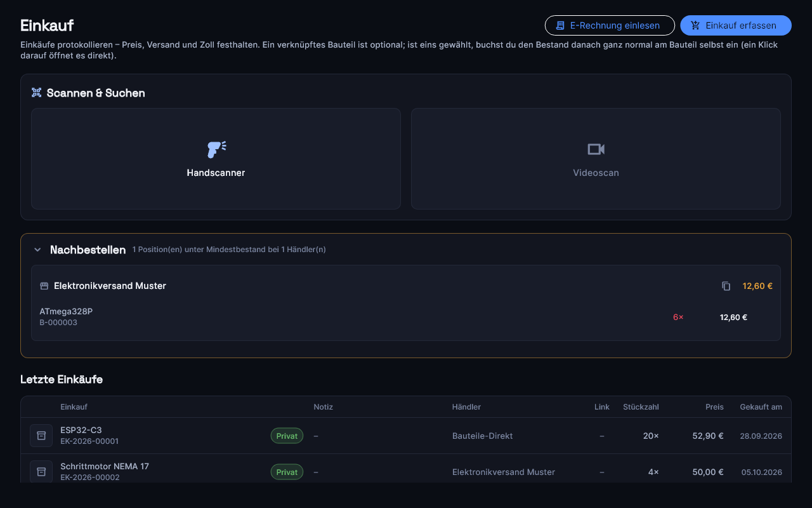Click the receipt icon in E-Rechnung einlesen
The height and width of the screenshot is (508, 812).
pyautogui.click(x=560, y=25)
